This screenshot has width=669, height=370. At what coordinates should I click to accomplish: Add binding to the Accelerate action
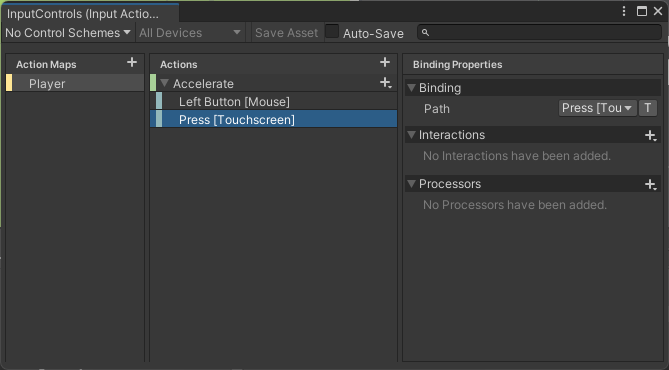386,83
